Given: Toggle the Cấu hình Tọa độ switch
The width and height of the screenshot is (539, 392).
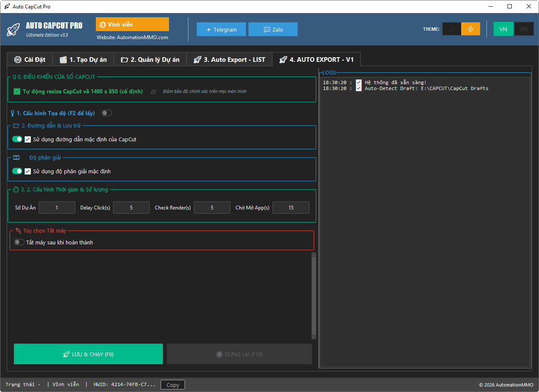Looking at the screenshot, I should [x=107, y=113].
